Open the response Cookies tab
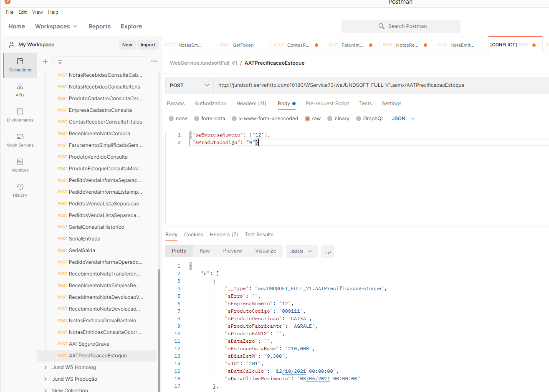 194,235
